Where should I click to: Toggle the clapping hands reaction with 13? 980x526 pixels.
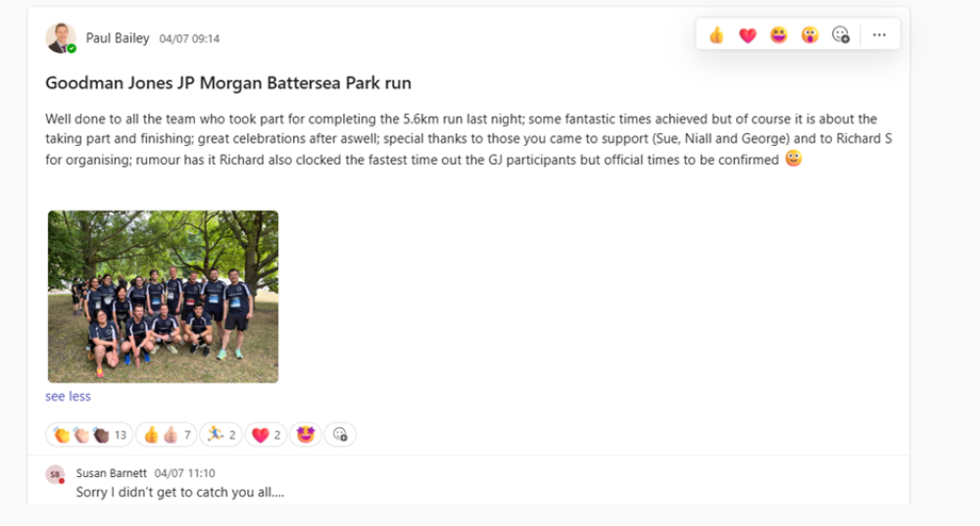pyautogui.click(x=89, y=435)
